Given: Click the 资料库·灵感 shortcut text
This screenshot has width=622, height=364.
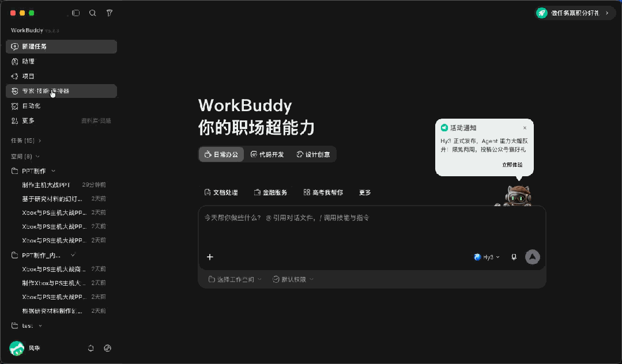Looking at the screenshot, I should (96, 120).
